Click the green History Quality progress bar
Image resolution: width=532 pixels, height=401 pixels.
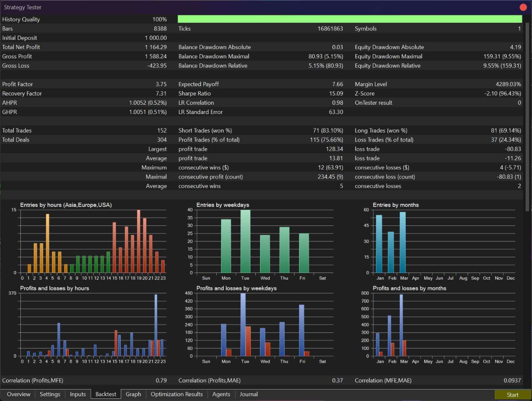350,19
